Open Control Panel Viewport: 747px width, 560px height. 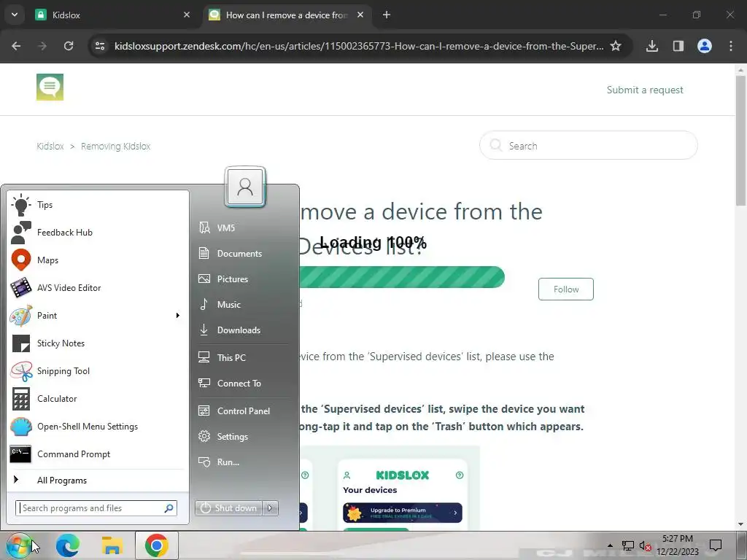pos(244,411)
